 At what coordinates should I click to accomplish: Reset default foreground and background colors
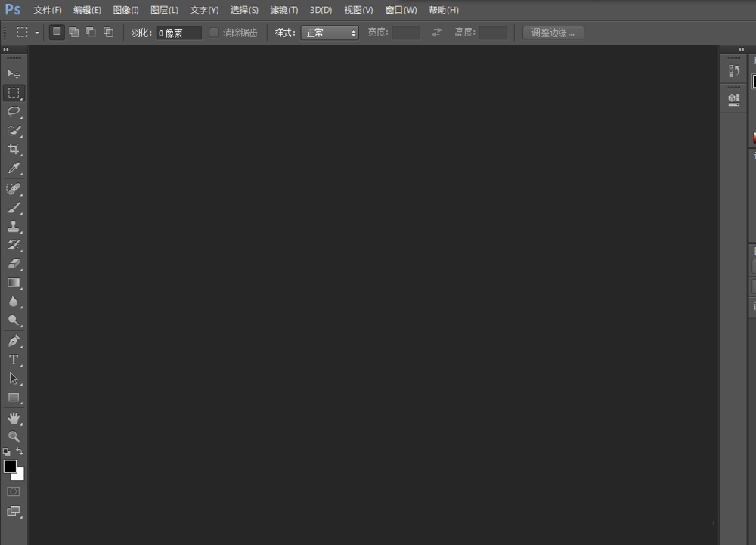point(6,452)
